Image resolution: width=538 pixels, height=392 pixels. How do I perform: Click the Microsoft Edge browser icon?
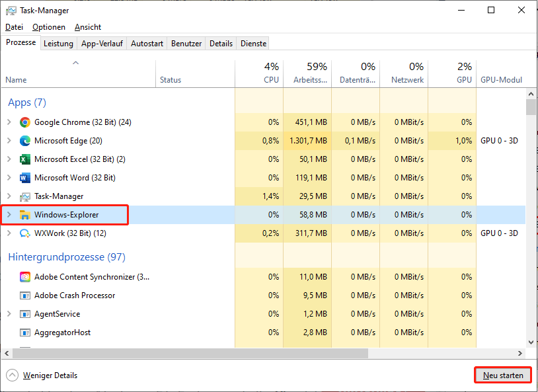[24, 141]
